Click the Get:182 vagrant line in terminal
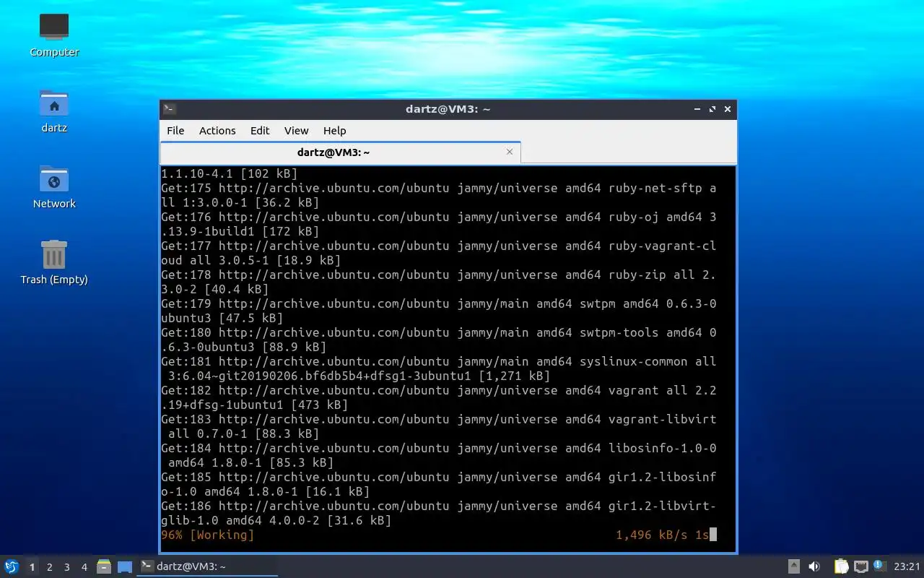 (438, 397)
